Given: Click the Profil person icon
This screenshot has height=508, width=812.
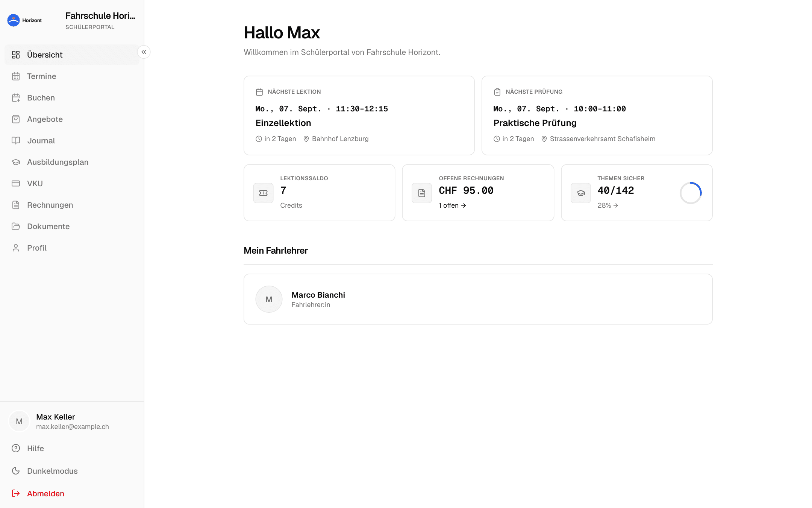Looking at the screenshot, I should [x=16, y=248].
